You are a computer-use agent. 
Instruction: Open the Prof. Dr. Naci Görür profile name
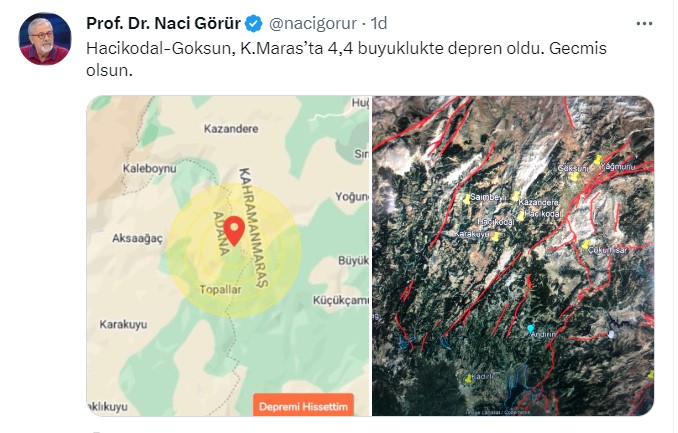(x=163, y=23)
